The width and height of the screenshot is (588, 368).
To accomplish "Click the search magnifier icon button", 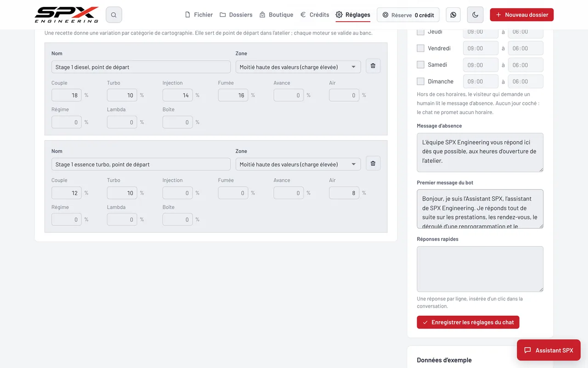I will pyautogui.click(x=114, y=15).
